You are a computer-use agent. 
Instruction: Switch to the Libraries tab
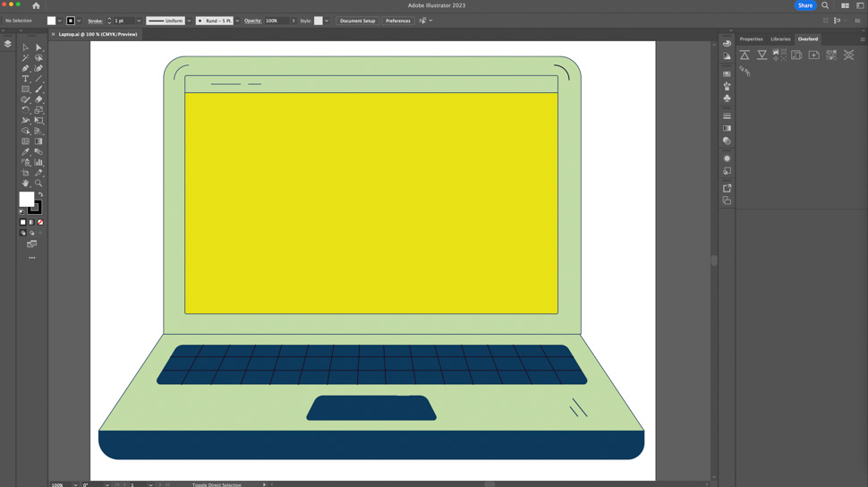[780, 39]
